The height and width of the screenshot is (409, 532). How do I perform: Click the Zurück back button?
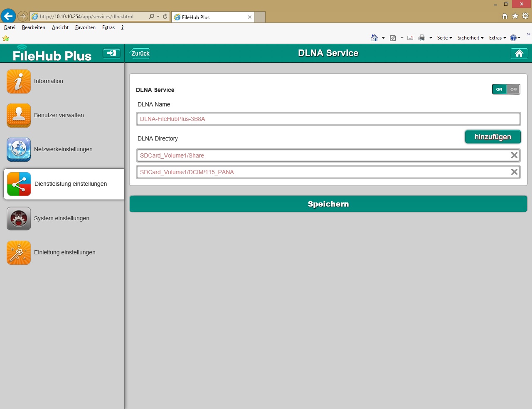140,53
